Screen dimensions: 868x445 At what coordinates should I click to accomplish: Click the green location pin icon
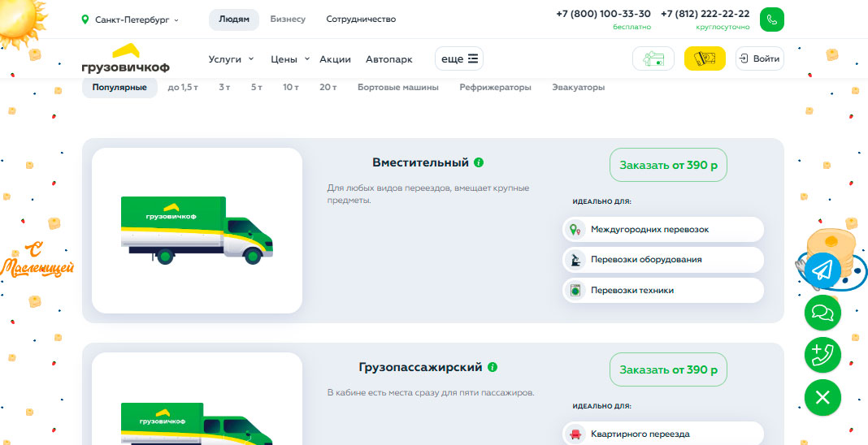point(85,19)
